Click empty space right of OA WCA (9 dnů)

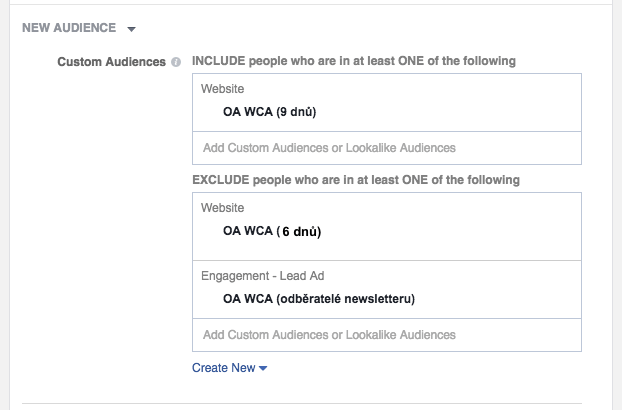tap(448, 112)
